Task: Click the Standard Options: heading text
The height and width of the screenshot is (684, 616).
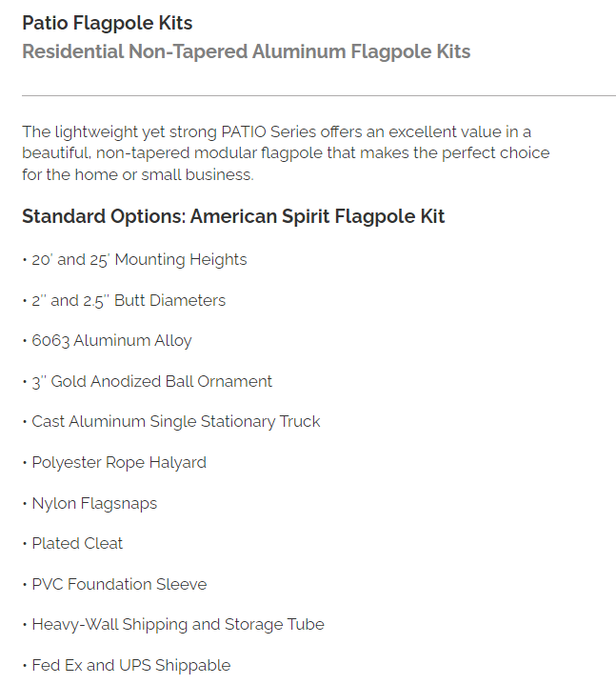Action: tap(103, 216)
